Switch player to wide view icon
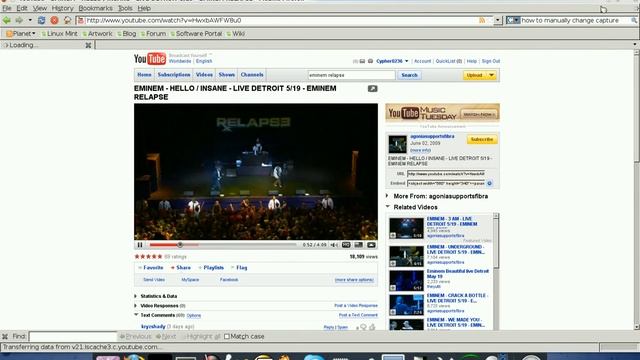The width and height of the screenshot is (640, 360). coord(358,245)
